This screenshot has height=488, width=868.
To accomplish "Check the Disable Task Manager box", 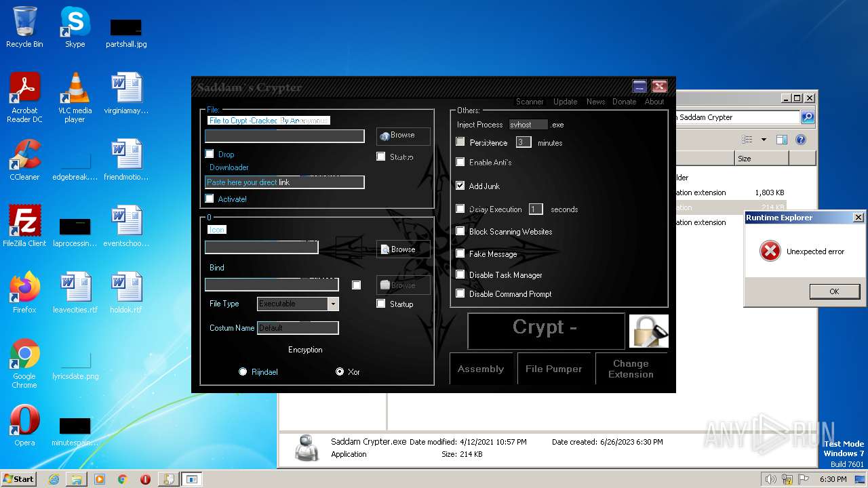I will point(460,274).
